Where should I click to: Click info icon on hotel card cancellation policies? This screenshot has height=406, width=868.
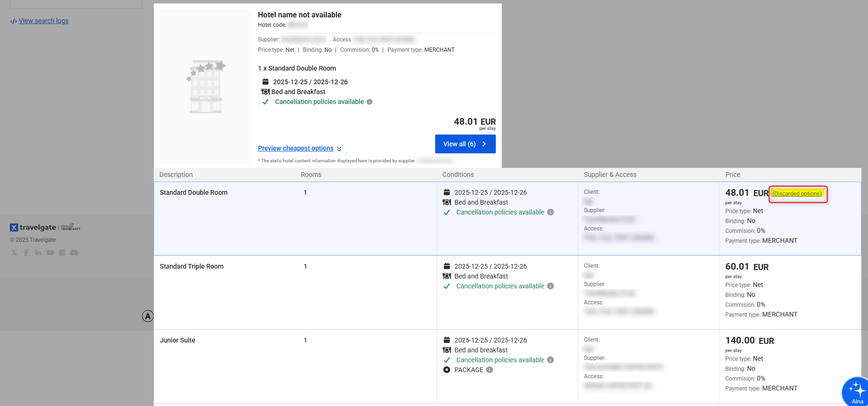point(369,102)
